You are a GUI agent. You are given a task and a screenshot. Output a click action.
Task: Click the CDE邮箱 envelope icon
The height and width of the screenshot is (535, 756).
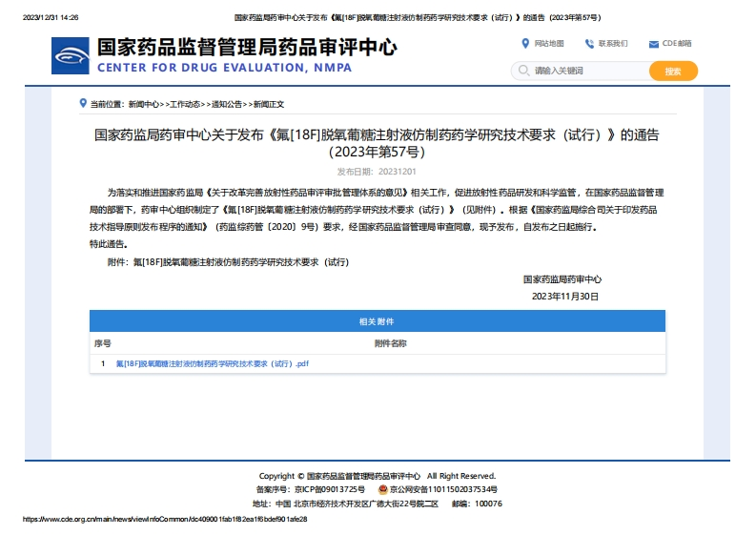[x=653, y=44]
